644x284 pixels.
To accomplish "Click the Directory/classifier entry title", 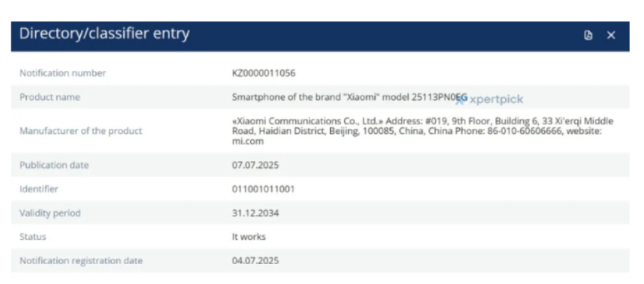I will pos(105,33).
